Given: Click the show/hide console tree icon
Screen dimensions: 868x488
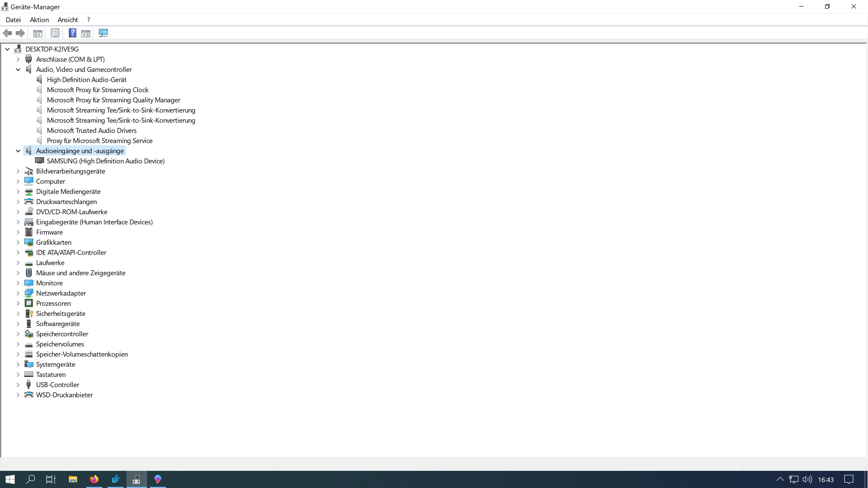Looking at the screenshot, I should click(x=37, y=33).
